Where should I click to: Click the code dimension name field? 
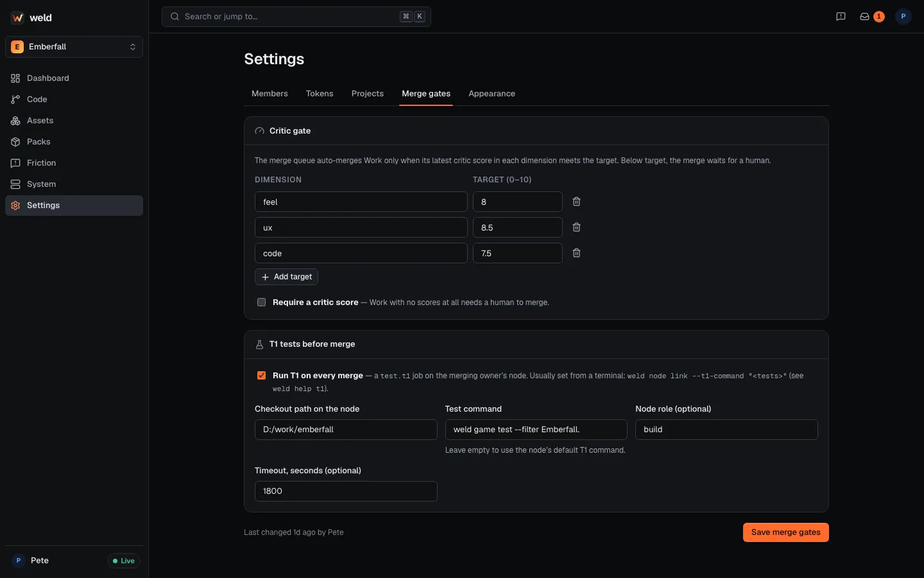361,253
